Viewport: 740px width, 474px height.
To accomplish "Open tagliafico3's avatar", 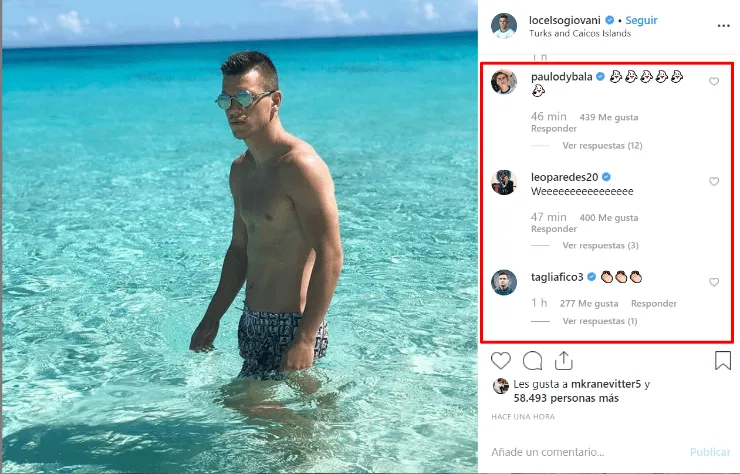I will 504,282.
